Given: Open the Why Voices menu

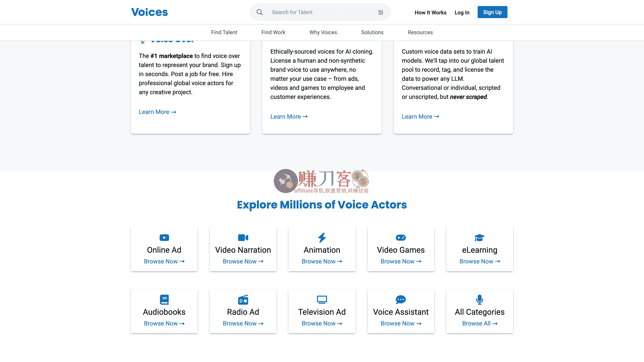Looking at the screenshot, I should click(x=323, y=32).
